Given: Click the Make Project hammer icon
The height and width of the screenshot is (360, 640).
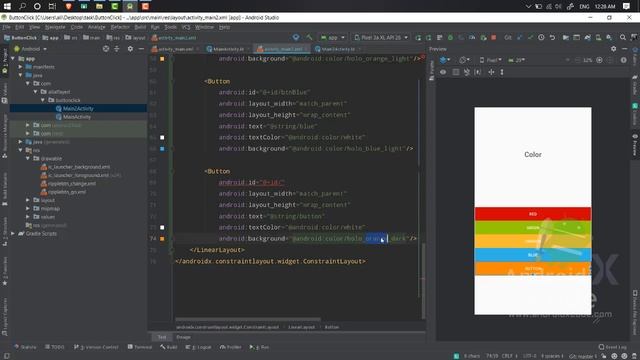Looking at the screenshot, I should pyautogui.click(x=309, y=38).
